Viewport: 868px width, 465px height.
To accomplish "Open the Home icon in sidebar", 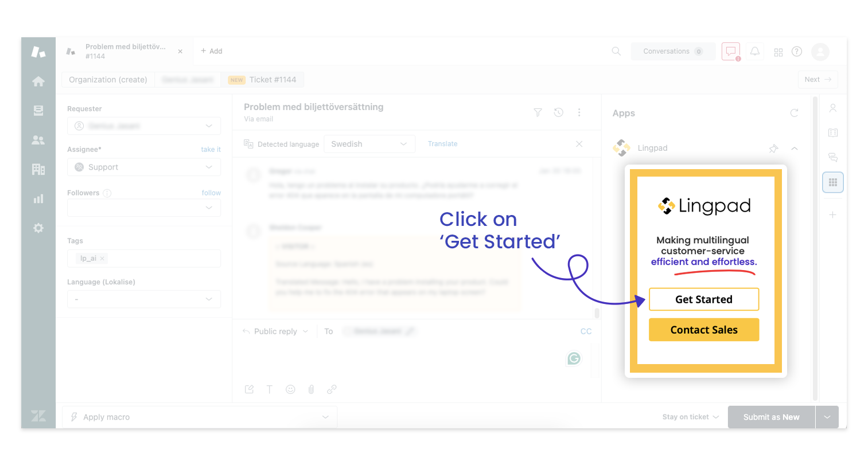I will [38, 81].
